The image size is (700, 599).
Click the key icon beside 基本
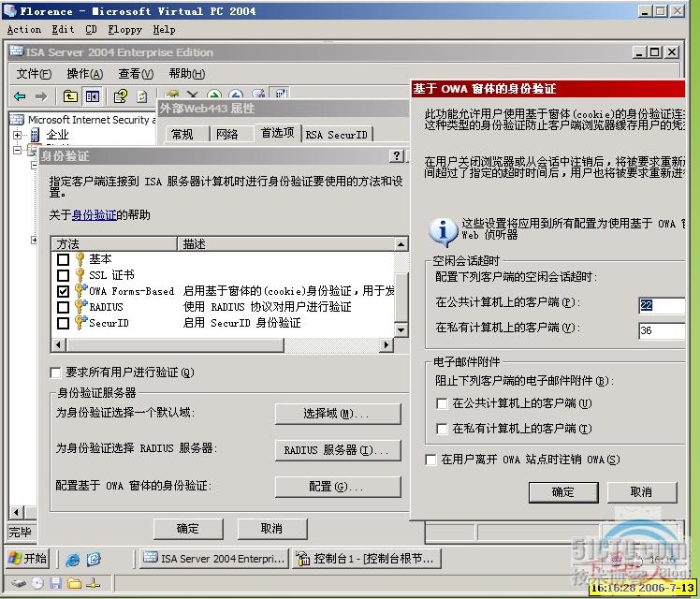(80, 259)
